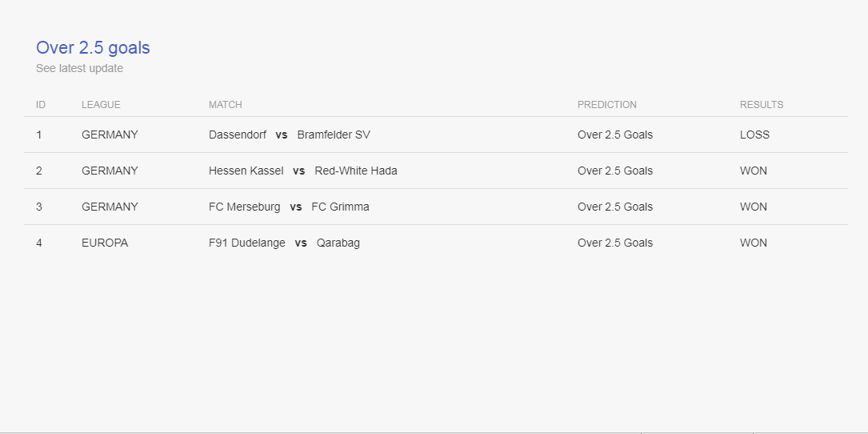Click the RESULTS column header
Viewport: 868px width, 434px height.
tap(761, 105)
